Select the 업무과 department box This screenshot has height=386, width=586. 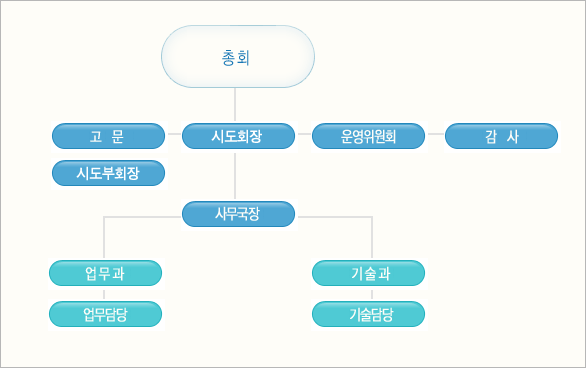105,273
